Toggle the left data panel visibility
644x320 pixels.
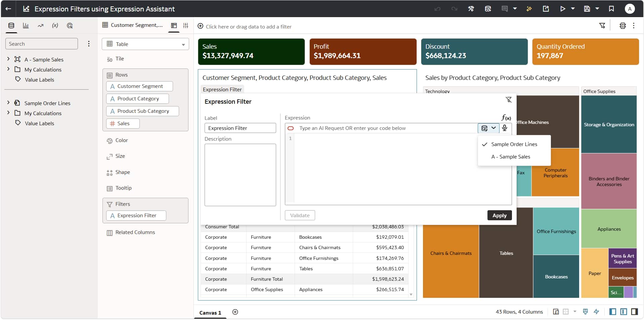[613, 312]
